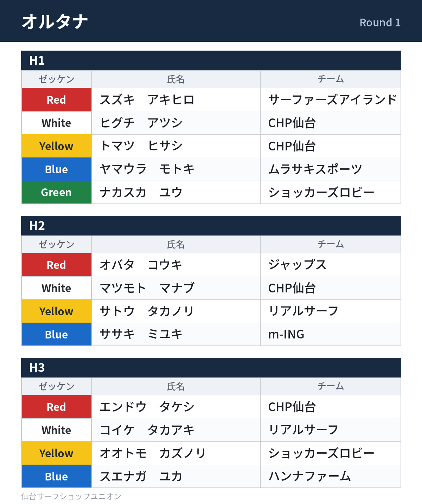This screenshot has height=504, width=422.
Task: Select the Green jersey cell in H1
Action: 57,192
